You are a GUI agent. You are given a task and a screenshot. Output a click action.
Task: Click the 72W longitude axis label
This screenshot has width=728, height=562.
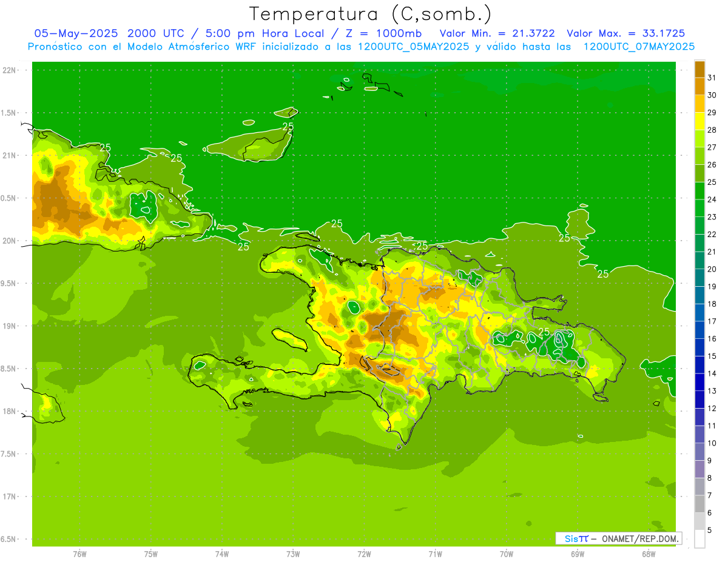click(x=364, y=554)
